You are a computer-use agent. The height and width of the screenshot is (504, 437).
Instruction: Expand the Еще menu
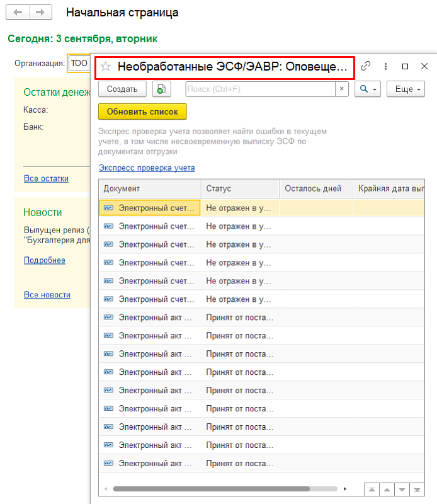click(x=406, y=89)
